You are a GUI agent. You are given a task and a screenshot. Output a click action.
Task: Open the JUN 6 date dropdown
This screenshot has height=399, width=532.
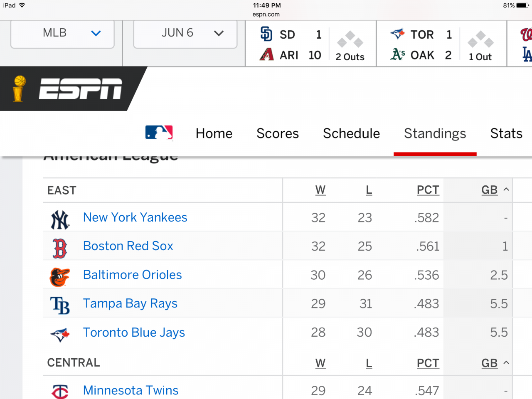click(185, 33)
